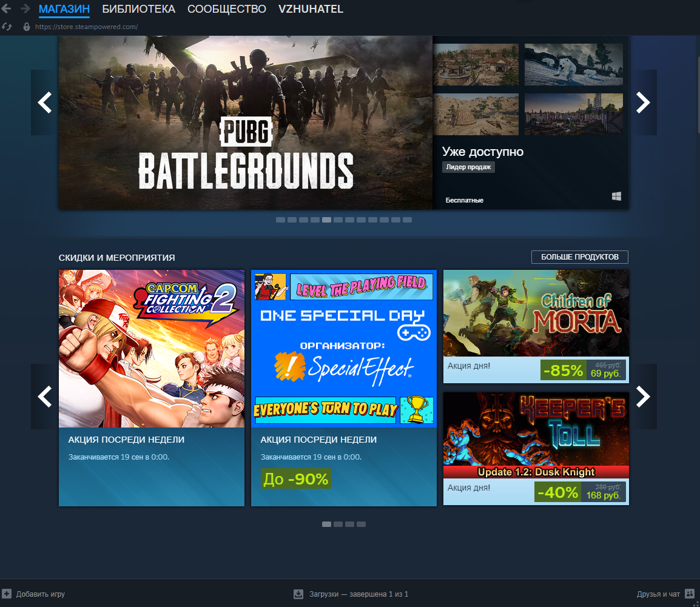Screen dimensions: 700x607
Task: Select the fifth highlighted main carousel dot
Action: pos(326,220)
